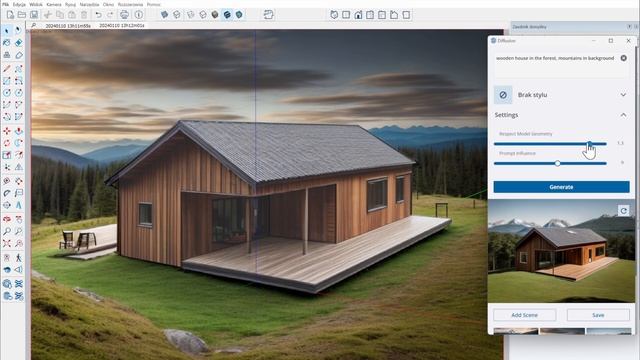Click the generated house preview image
The width and height of the screenshot is (640, 360).
[x=562, y=251]
